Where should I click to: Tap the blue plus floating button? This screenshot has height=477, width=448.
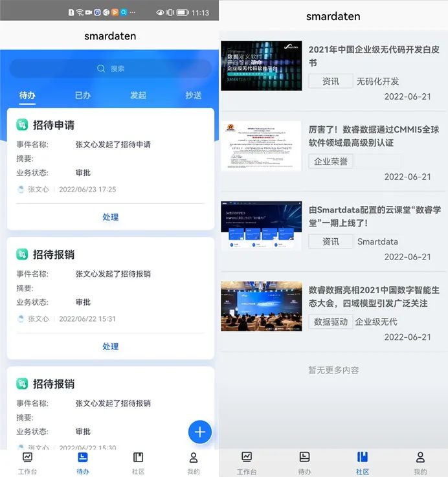tap(199, 432)
